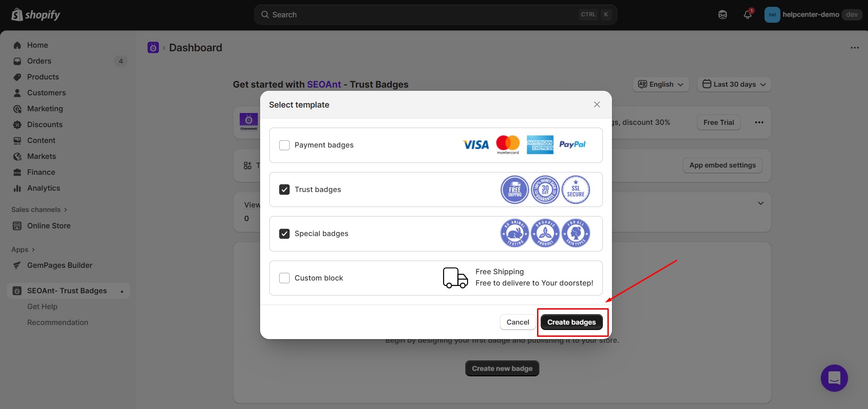
Task: Open Orders in the sidebar
Action: click(x=39, y=61)
